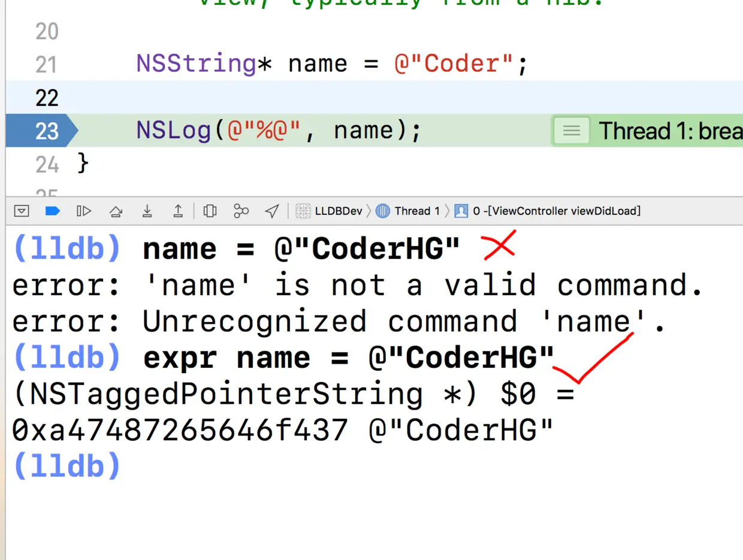
Task: Click the '@"%@"' format string in NSLog
Action: click(x=264, y=131)
